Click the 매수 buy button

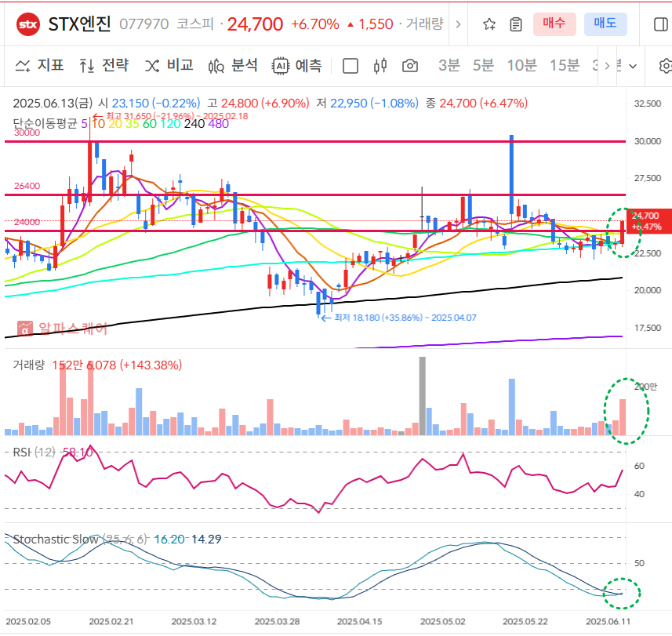(x=554, y=23)
